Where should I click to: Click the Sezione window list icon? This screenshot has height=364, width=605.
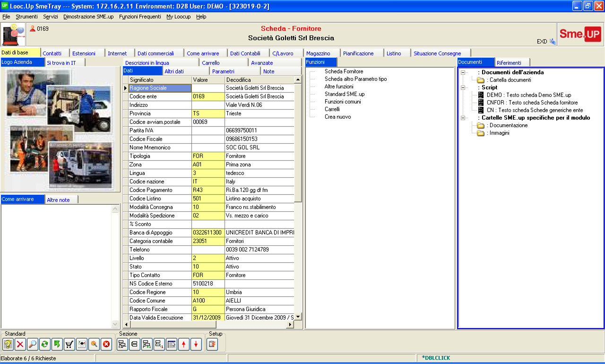[172, 345]
